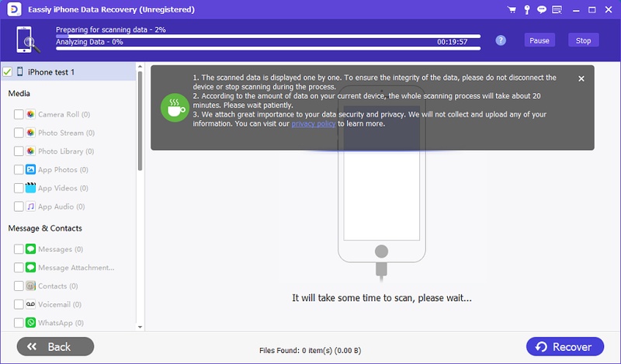This screenshot has width=621, height=364.
Task: Click the iPhone device icon beside iPhone test 1
Action: 20,71
